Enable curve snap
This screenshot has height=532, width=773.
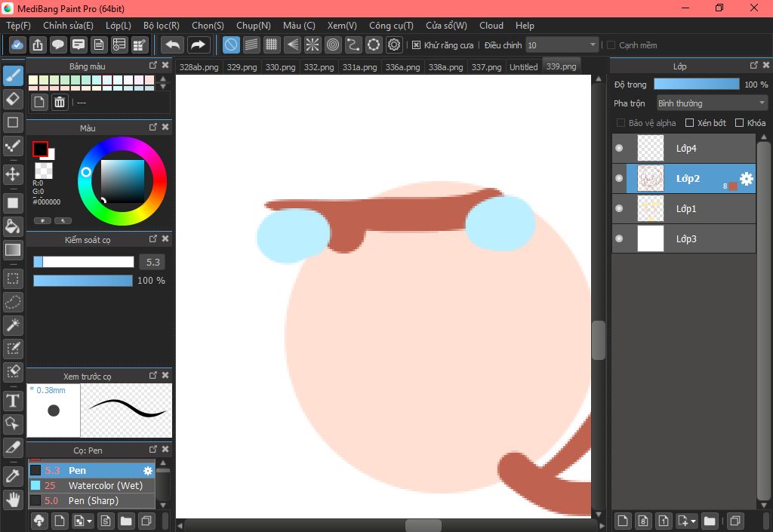353,45
